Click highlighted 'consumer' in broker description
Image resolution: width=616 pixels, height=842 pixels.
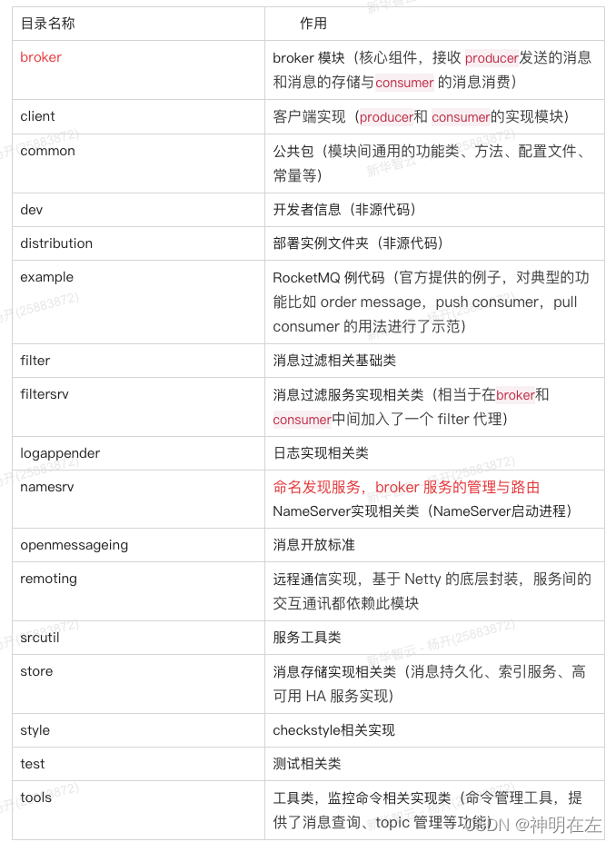point(404,83)
